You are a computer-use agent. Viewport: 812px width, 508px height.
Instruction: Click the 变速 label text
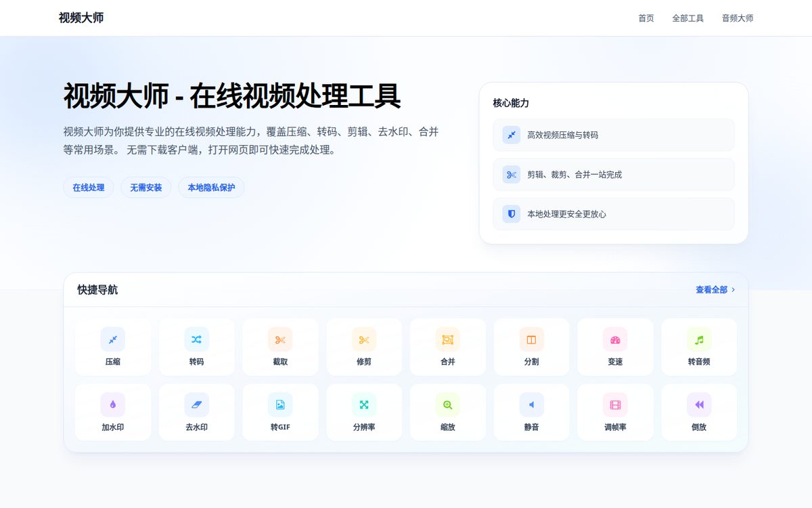(615, 362)
